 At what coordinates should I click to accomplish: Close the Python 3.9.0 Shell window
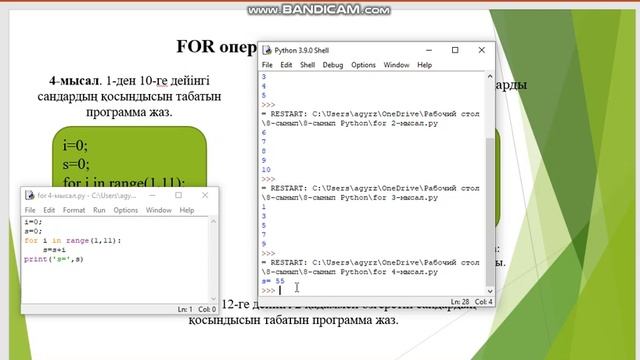point(482,50)
